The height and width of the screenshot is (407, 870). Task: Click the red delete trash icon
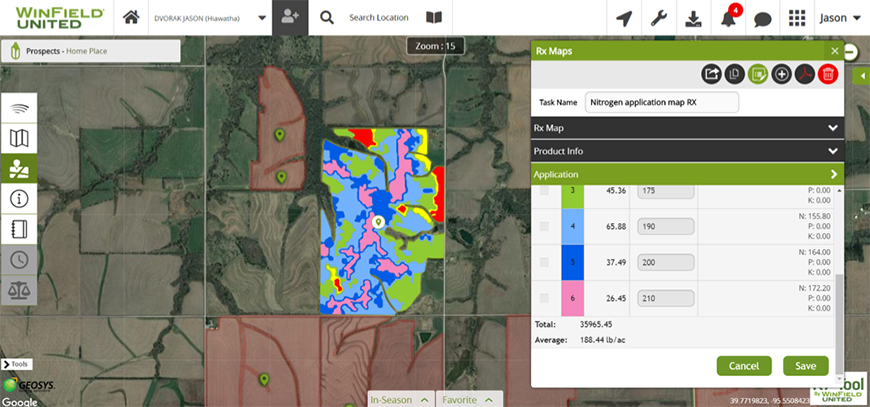pos(828,73)
